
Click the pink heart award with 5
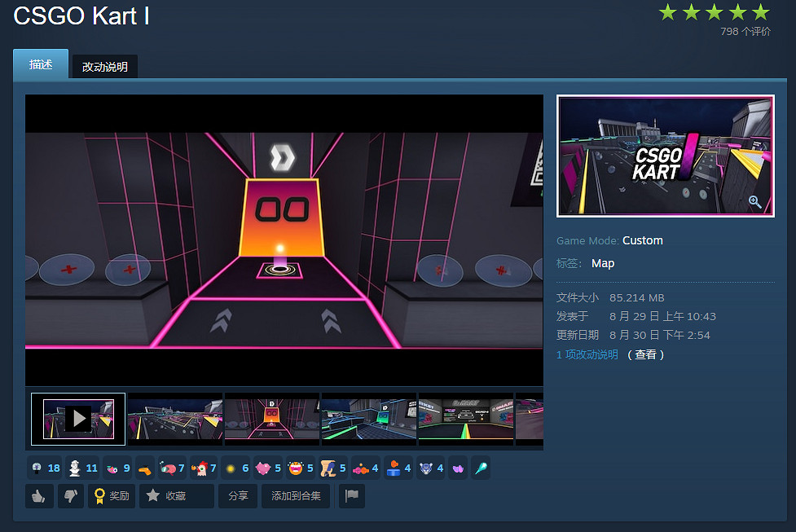point(268,468)
